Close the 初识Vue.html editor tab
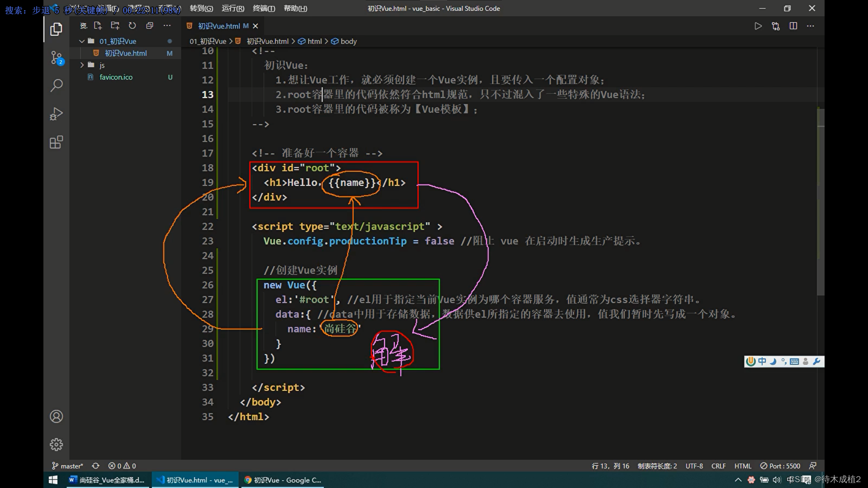The width and height of the screenshot is (868, 488). click(x=255, y=26)
